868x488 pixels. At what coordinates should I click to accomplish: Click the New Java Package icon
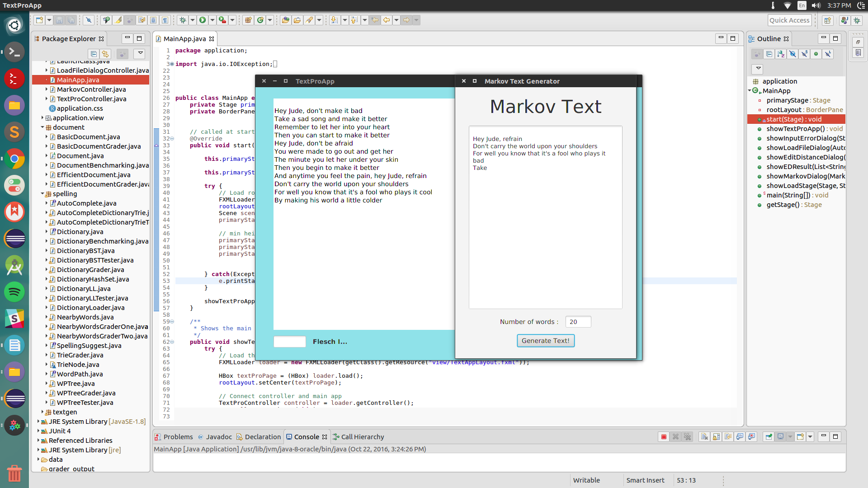tap(248, 20)
